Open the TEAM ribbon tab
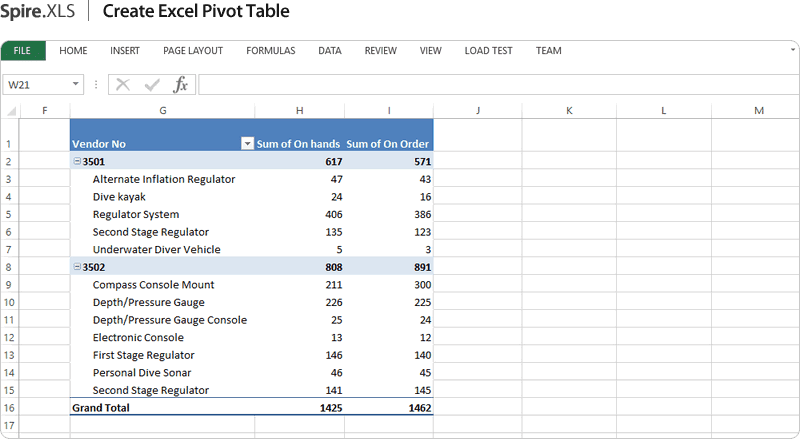 click(x=548, y=51)
